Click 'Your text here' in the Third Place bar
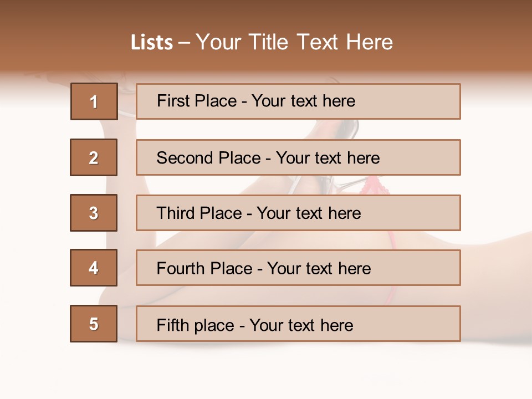 (309, 213)
